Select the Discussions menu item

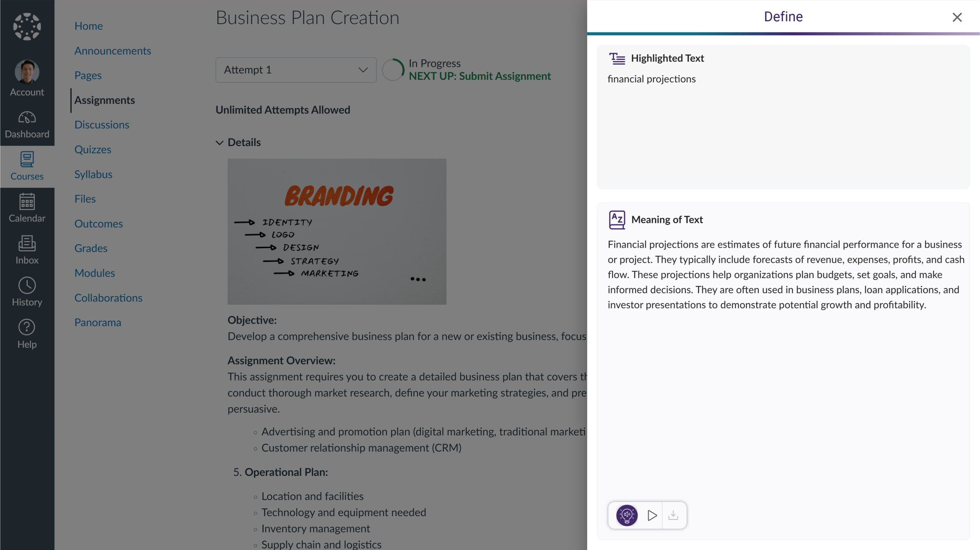(x=101, y=124)
